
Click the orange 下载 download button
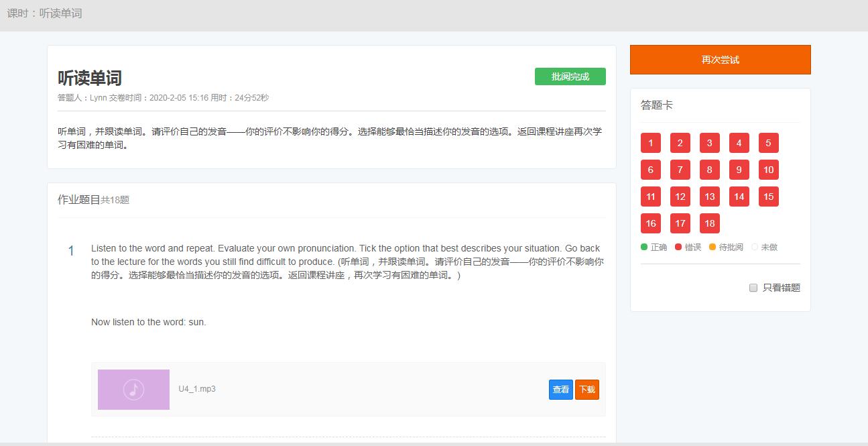point(586,390)
